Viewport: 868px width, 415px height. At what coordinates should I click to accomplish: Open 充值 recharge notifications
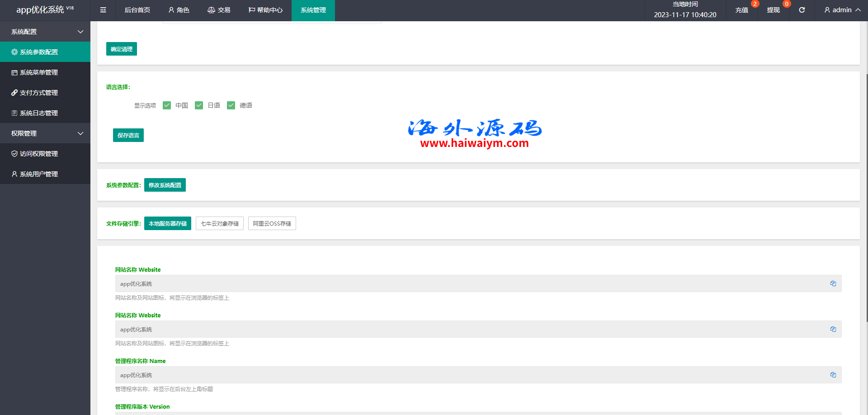[741, 10]
